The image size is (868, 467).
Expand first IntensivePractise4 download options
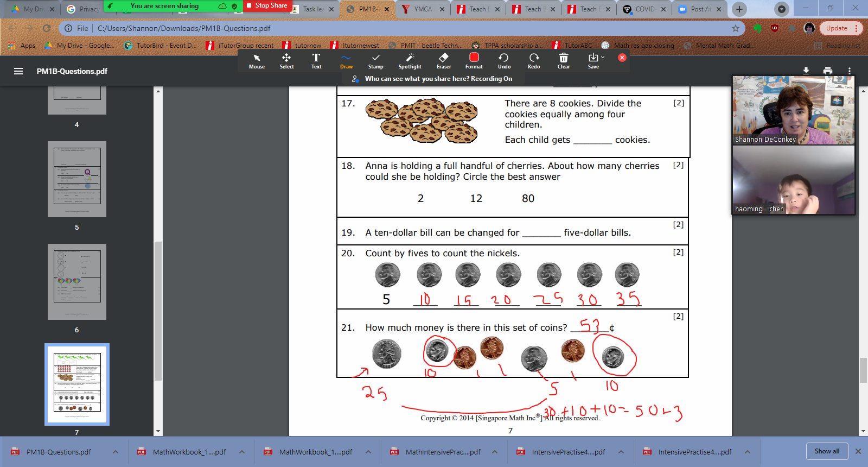tap(621, 452)
